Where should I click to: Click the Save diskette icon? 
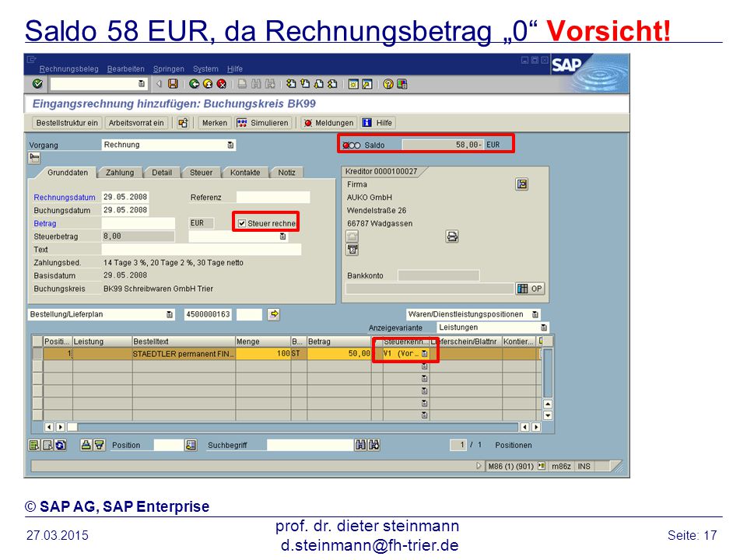173,84
